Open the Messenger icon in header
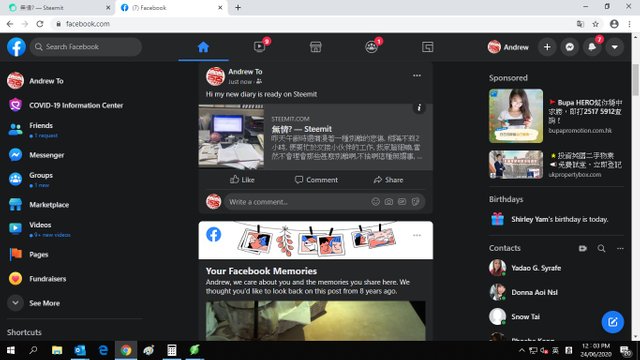The image size is (640, 360). coord(569,47)
